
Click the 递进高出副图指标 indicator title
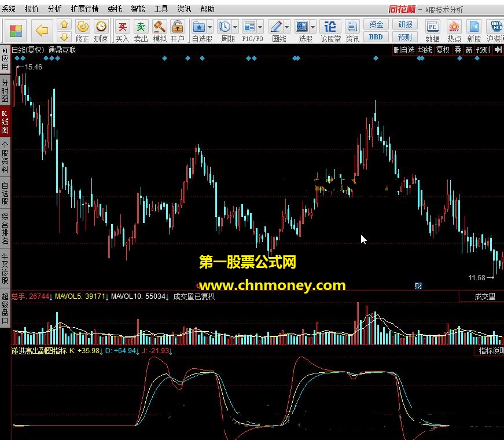(x=39, y=351)
